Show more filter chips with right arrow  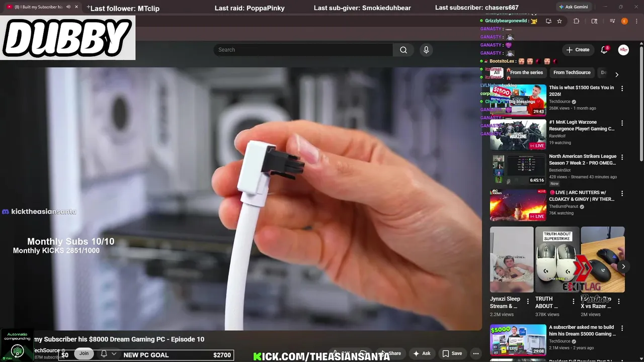coord(617,74)
